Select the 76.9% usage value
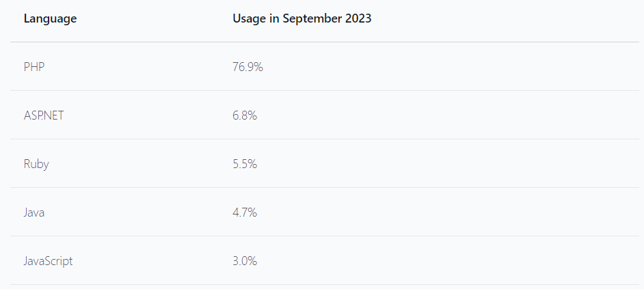Viewport: 644px width, 289px height. pyautogui.click(x=247, y=67)
